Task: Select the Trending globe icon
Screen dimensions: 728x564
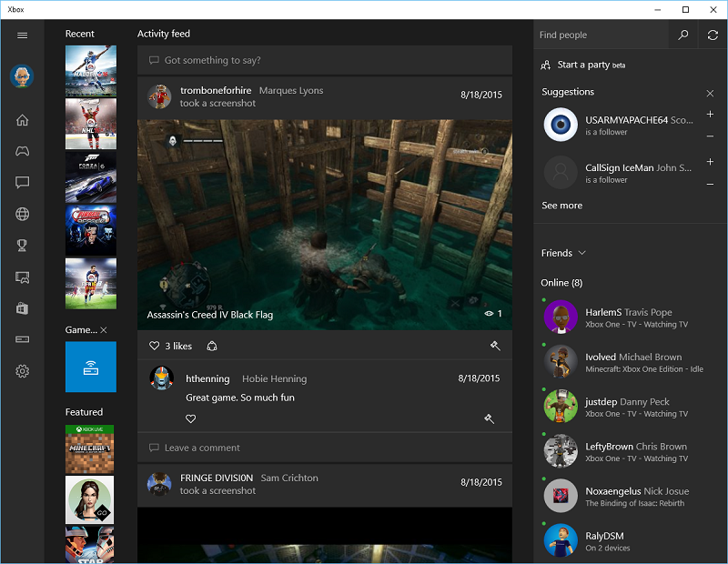Action: click(22, 214)
